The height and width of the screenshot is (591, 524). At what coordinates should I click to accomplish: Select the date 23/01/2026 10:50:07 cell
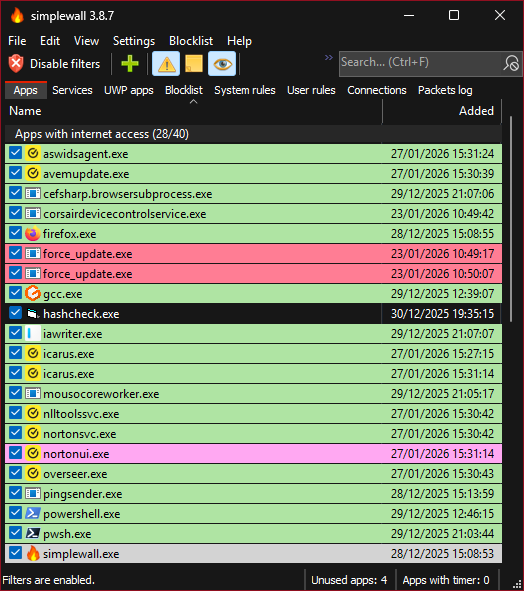[x=442, y=274]
